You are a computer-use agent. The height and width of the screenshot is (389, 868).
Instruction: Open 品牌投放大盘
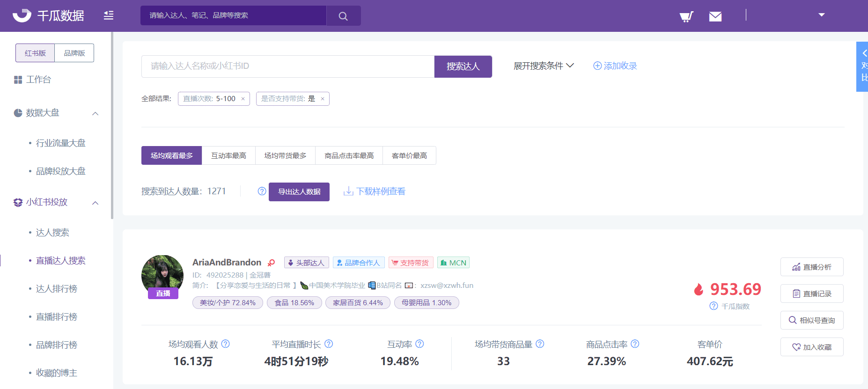click(x=61, y=171)
